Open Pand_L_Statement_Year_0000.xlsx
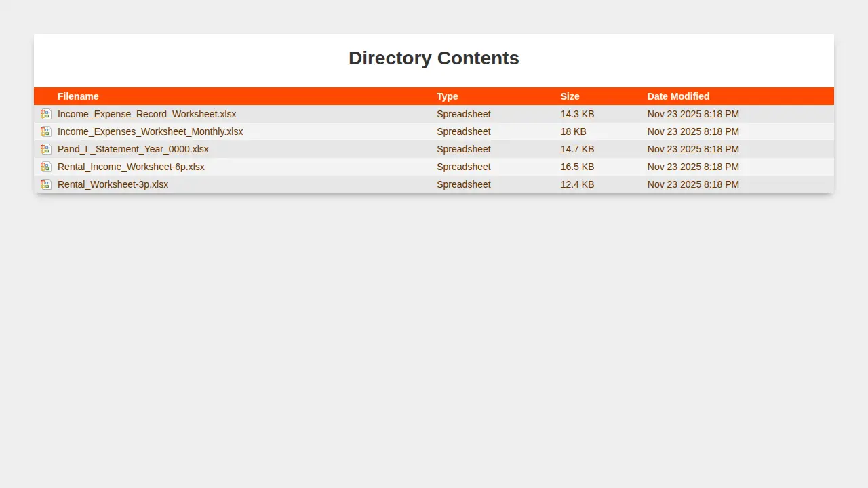Screen dimensions: 868x488 [x=133, y=149]
